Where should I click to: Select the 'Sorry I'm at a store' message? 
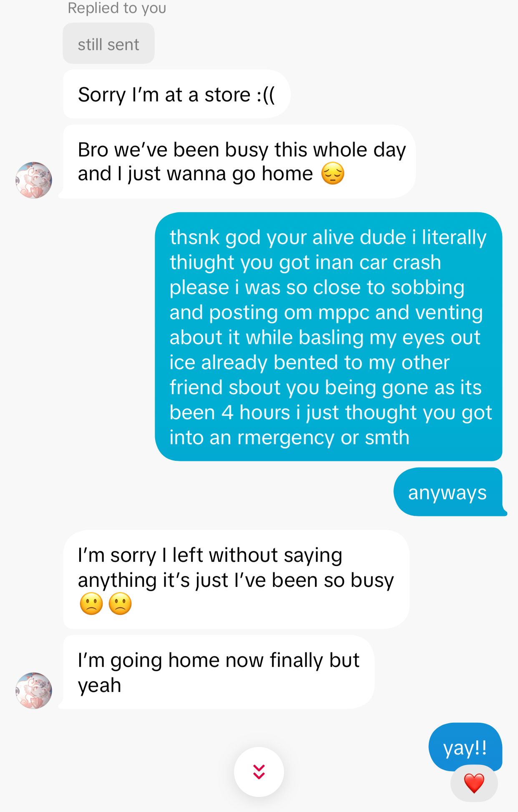(x=176, y=94)
